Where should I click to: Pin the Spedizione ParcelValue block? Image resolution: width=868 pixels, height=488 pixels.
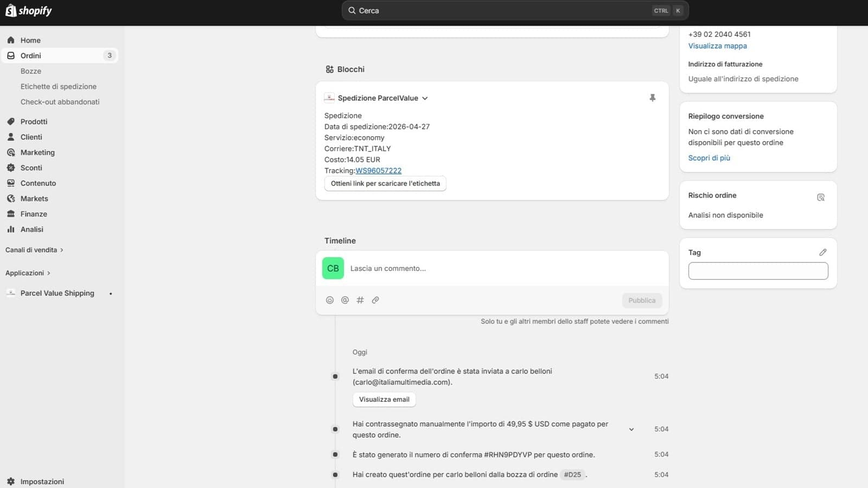point(652,98)
